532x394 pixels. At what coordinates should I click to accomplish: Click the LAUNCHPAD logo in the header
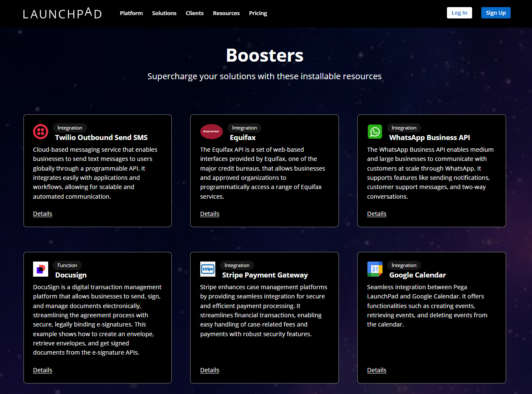(62, 13)
